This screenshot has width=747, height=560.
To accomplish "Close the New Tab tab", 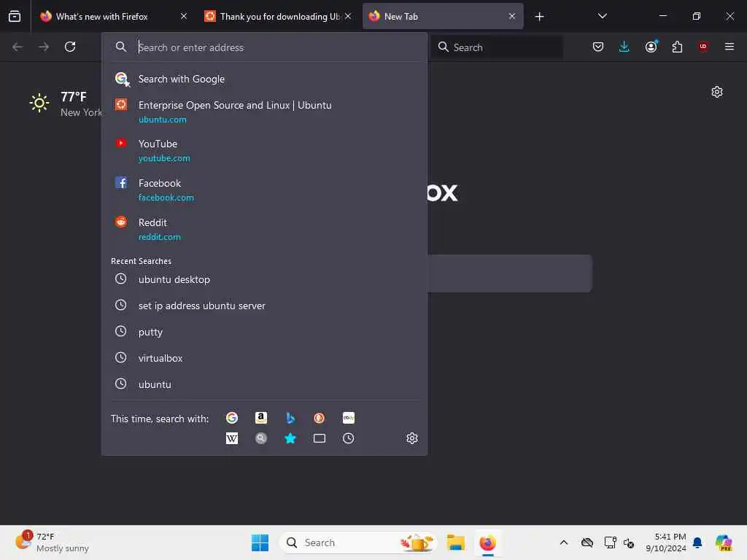I will [511, 16].
